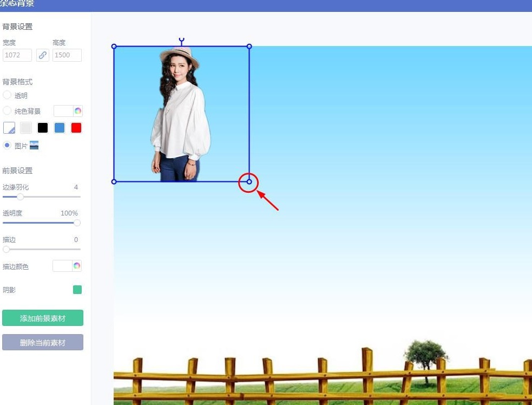Select the 图片 background radio option

pos(7,146)
